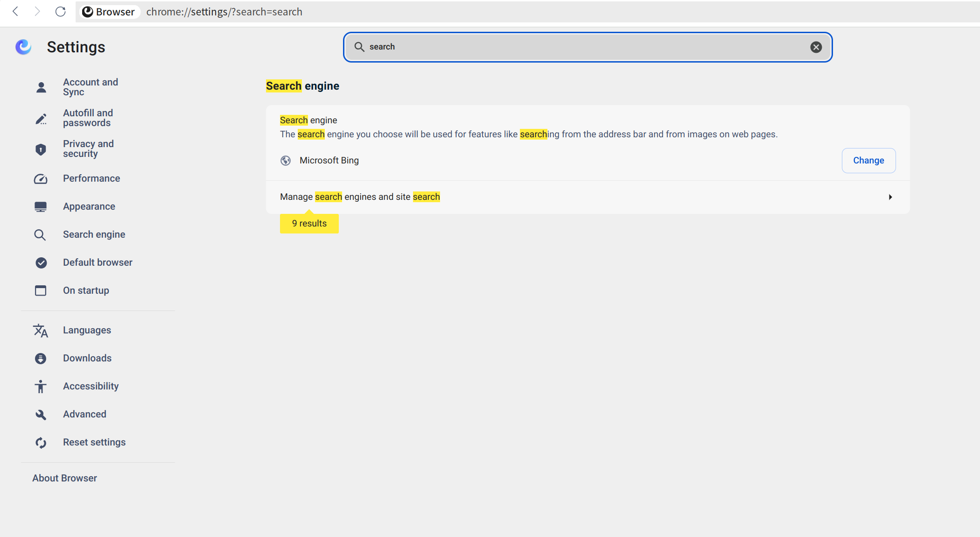This screenshot has height=537, width=980.
Task: Click the browser back arrow
Action: coord(15,12)
